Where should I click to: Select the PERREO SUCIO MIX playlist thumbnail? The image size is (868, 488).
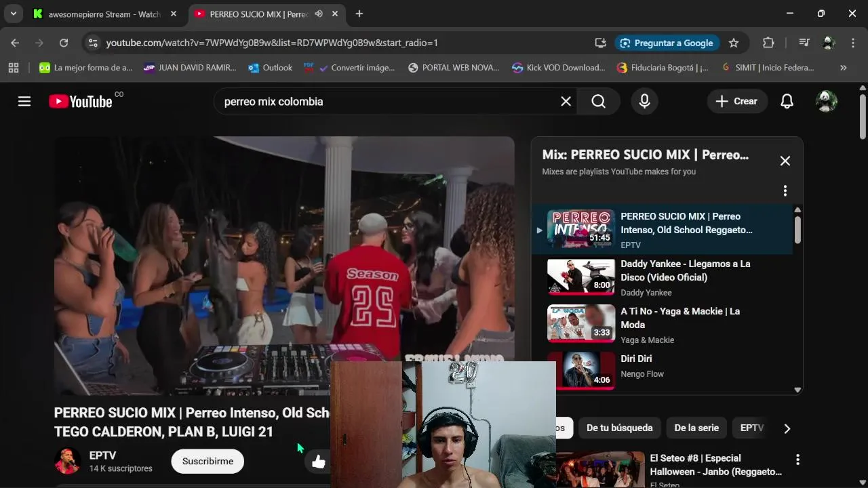pos(581,228)
